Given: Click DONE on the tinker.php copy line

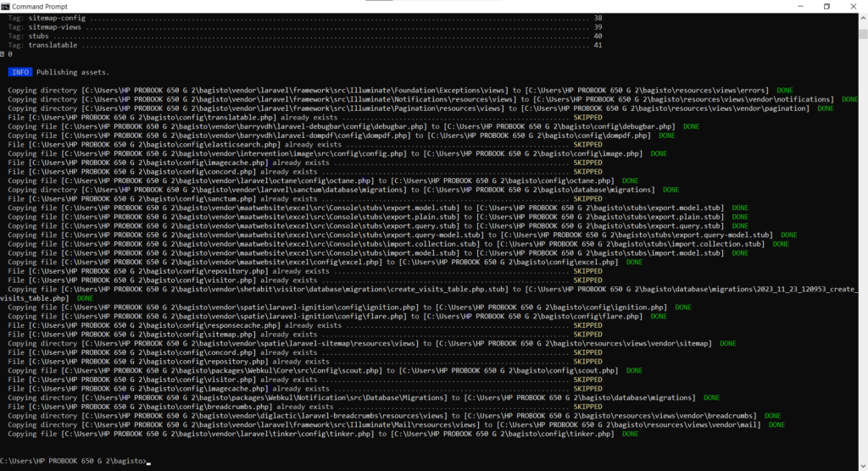Looking at the screenshot, I should coord(630,434).
